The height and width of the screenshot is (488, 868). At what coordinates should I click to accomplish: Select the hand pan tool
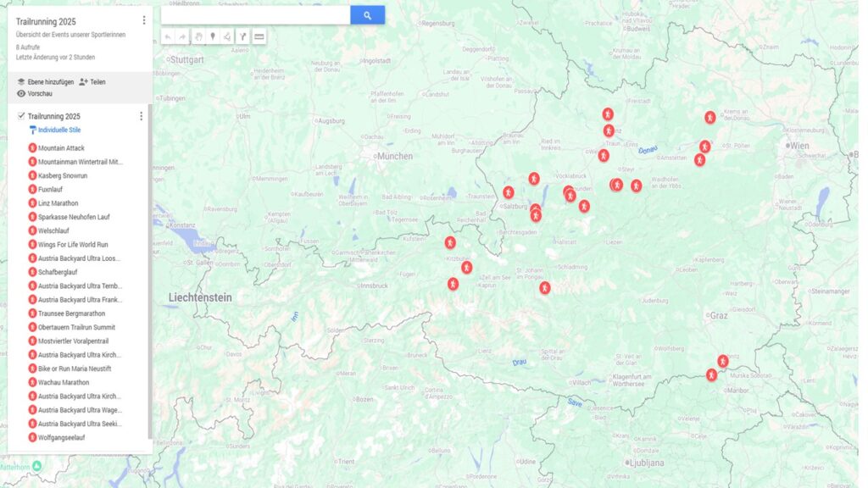click(198, 37)
